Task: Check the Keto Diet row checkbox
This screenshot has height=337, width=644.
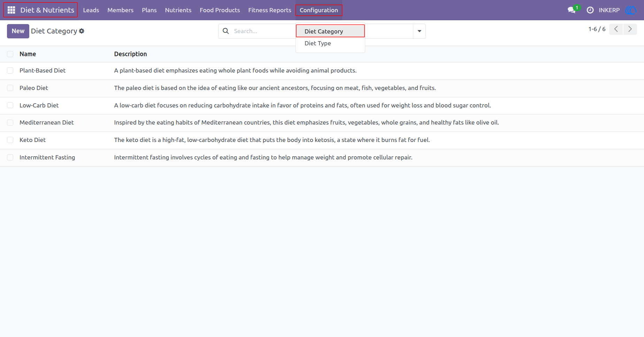Action: 10,140
